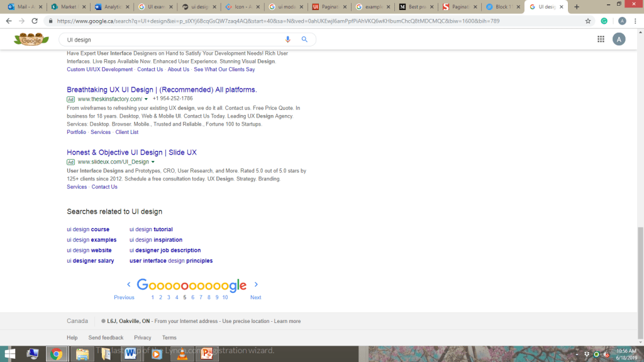Open File Explorer from taskbar
Viewport: 644px width, 362px height.
(x=82, y=354)
